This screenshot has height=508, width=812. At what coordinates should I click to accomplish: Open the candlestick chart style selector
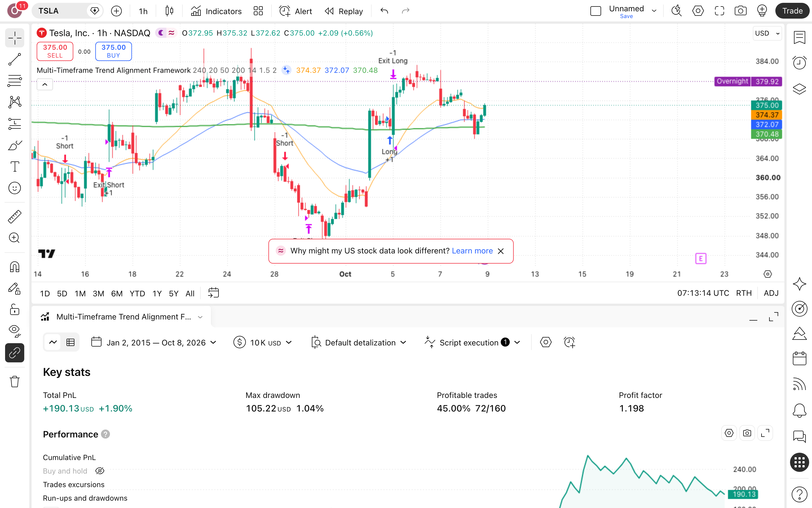pos(169,11)
